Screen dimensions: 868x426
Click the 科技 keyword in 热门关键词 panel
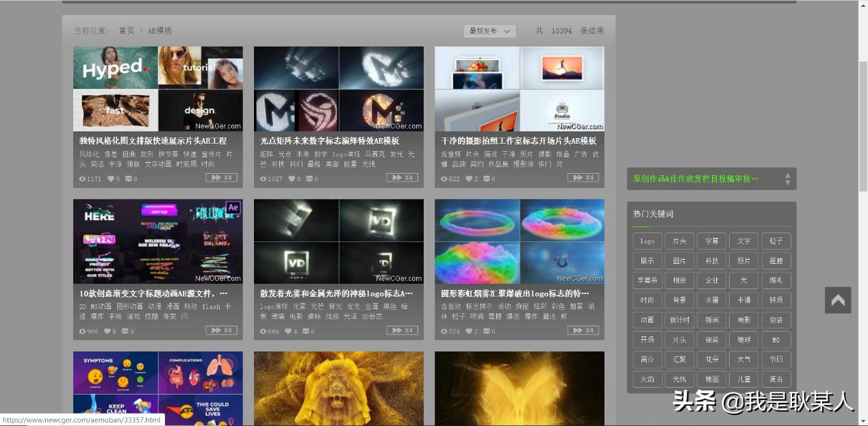coord(713,261)
